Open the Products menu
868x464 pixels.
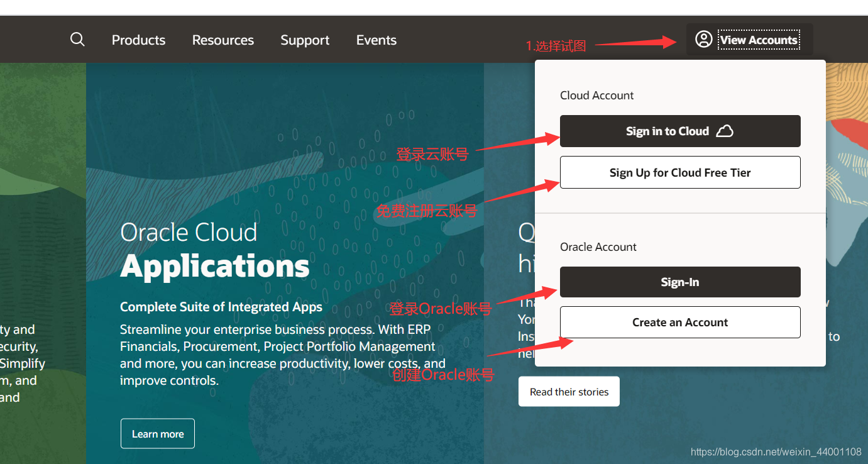pos(138,40)
